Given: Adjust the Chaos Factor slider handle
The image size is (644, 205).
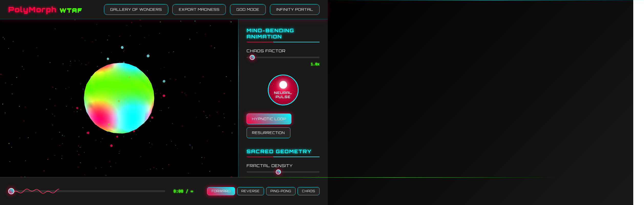Looking at the screenshot, I should click(252, 57).
